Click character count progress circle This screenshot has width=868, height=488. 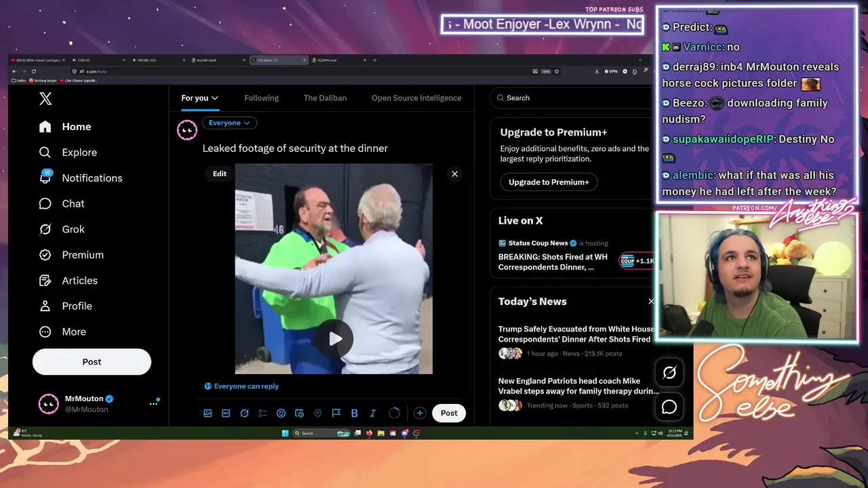[x=395, y=413]
